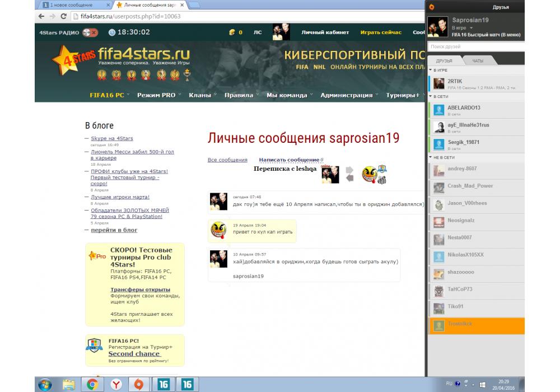The height and width of the screenshot is (392, 560).
Task: Mute the 4Stars radio icon
Action: [x=90, y=32]
